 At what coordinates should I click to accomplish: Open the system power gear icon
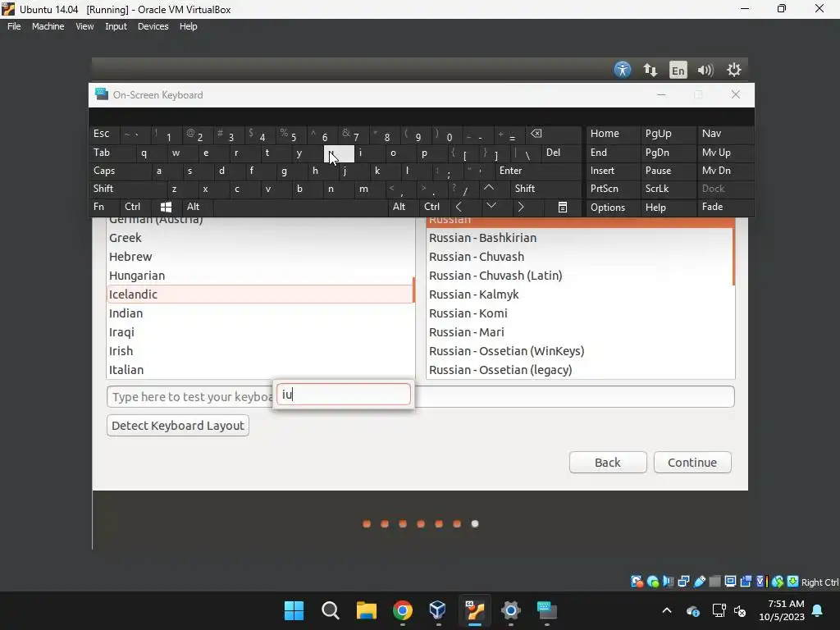pyautogui.click(x=733, y=70)
